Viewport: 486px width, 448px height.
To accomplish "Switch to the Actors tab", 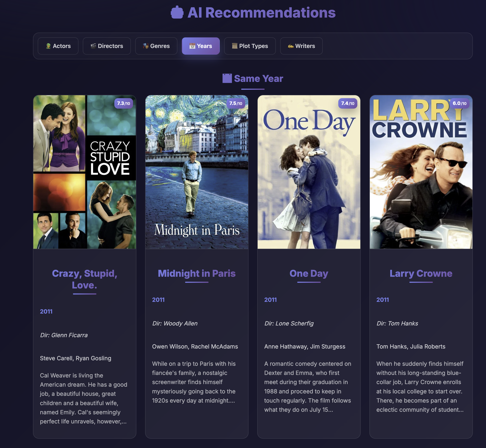I will 58,46.
